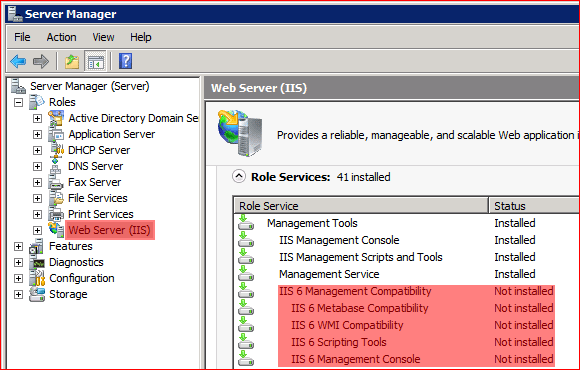Expand the Diagnostics node

[x=18, y=262]
